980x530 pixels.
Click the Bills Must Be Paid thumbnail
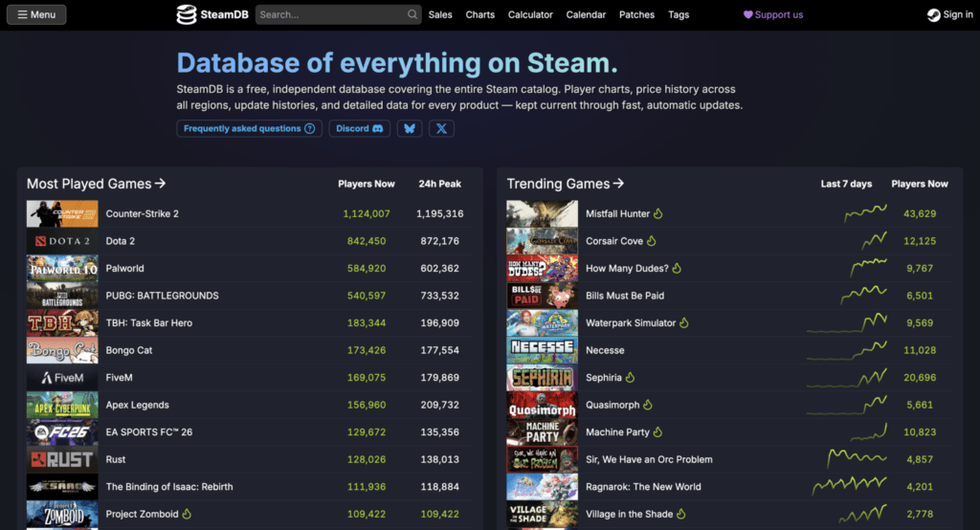point(542,296)
